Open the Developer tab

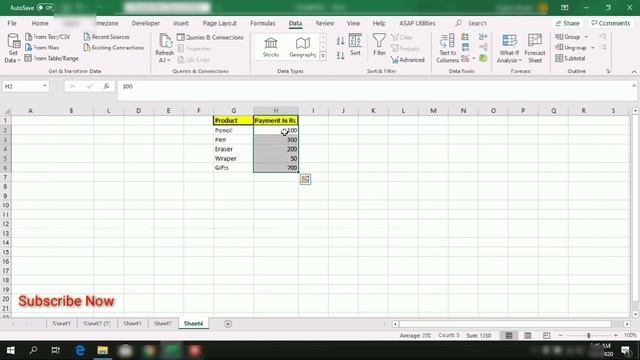tap(146, 23)
